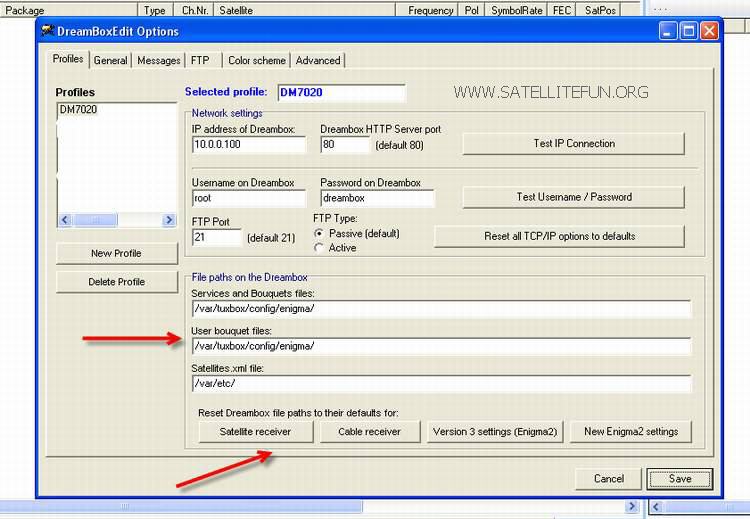This screenshot has height=519, width=750.
Task: Click the DreamBoxEdit title bar icon
Action: [47, 31]
